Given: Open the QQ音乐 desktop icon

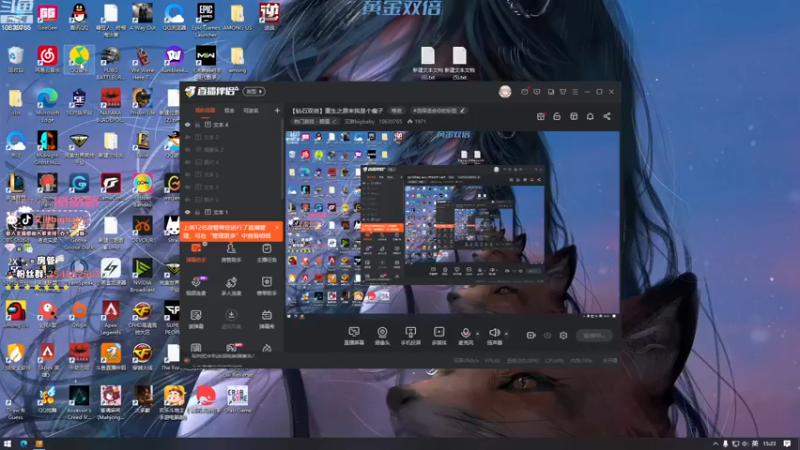Looking at the screenshot, I should tap(79, 59).
